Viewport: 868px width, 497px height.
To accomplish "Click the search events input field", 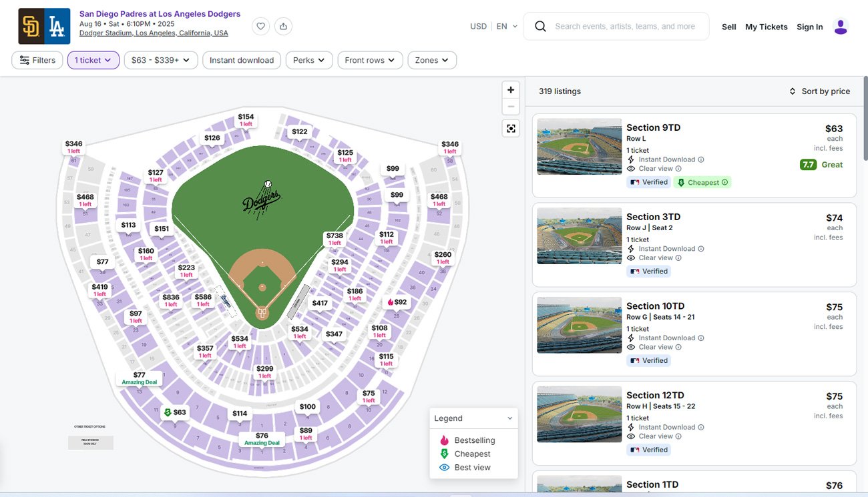I will coord(625,27).
